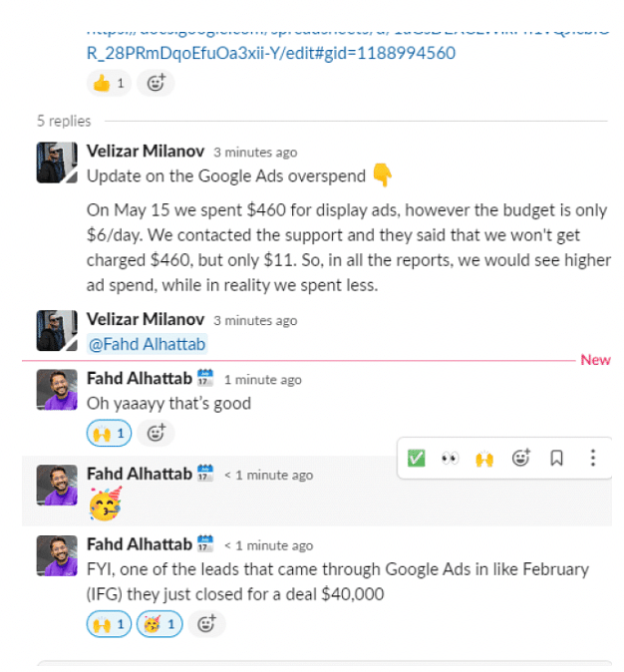Open Velizar Milanov's profile from Google Ads update
Screen dimensions: 624x672
146,152
